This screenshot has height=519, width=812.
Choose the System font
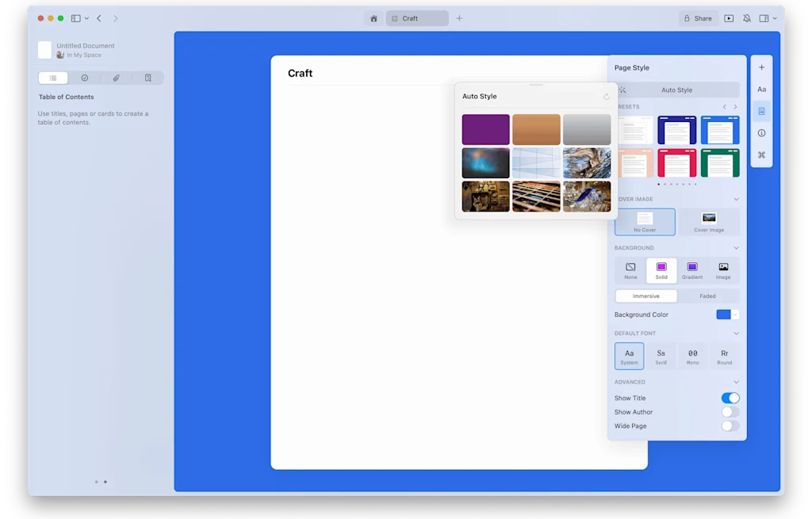coord(629,356)
